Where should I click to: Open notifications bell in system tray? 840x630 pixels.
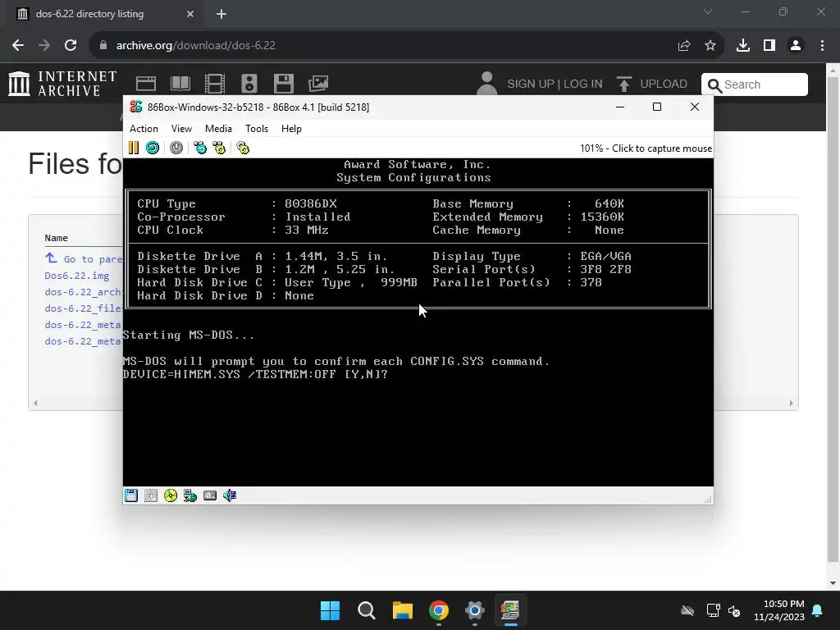[818, 610]
